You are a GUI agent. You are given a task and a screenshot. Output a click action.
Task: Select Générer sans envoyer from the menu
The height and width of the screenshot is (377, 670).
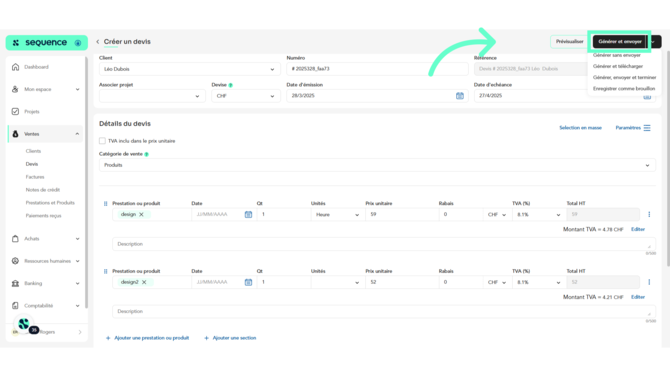(617, 55)
